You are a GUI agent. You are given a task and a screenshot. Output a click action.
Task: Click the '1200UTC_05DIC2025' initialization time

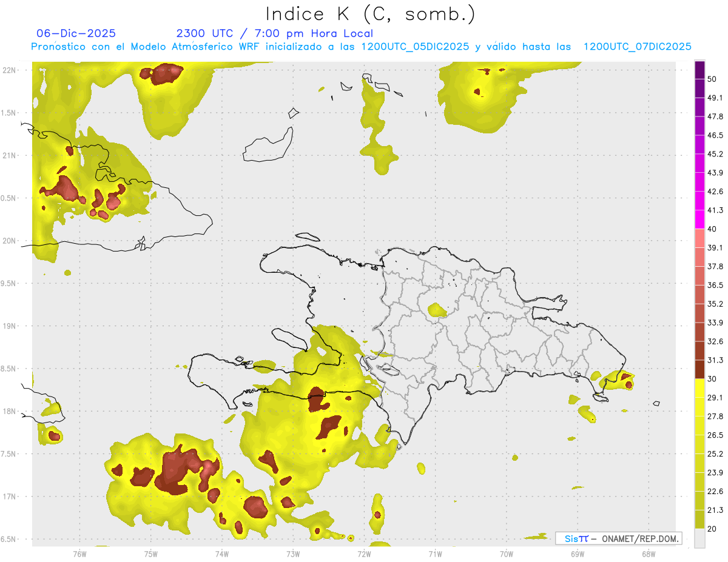point(415,47)
